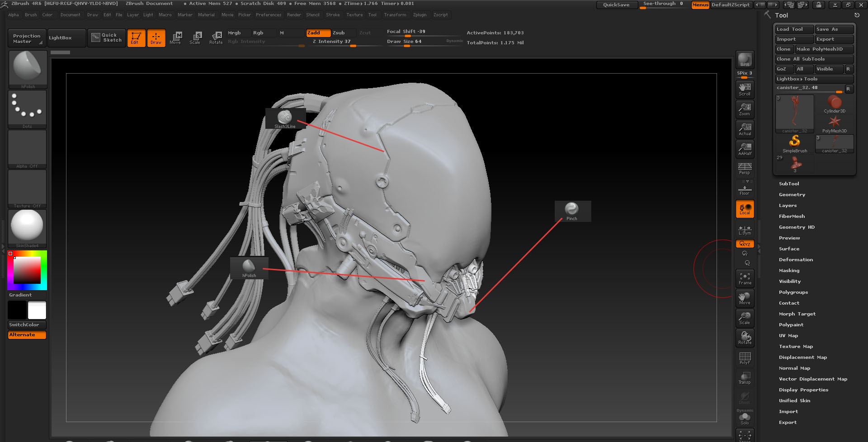Open the Stroke menu

333,15
